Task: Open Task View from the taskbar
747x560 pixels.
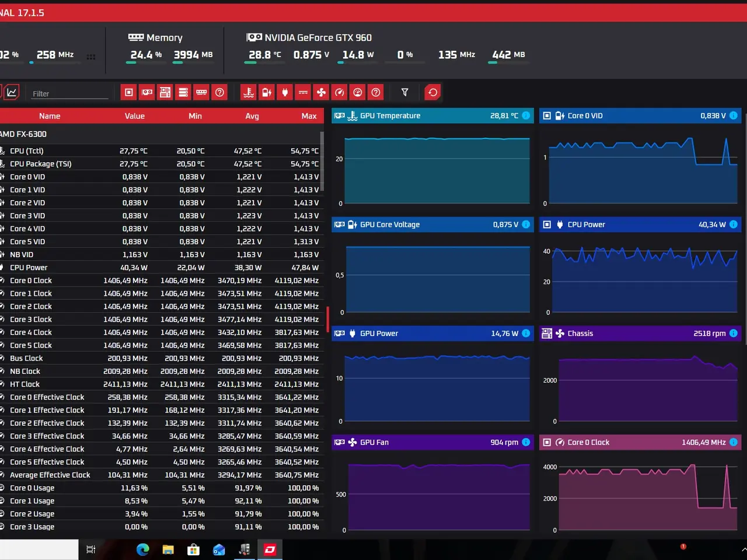Action: tap(91, 549)
